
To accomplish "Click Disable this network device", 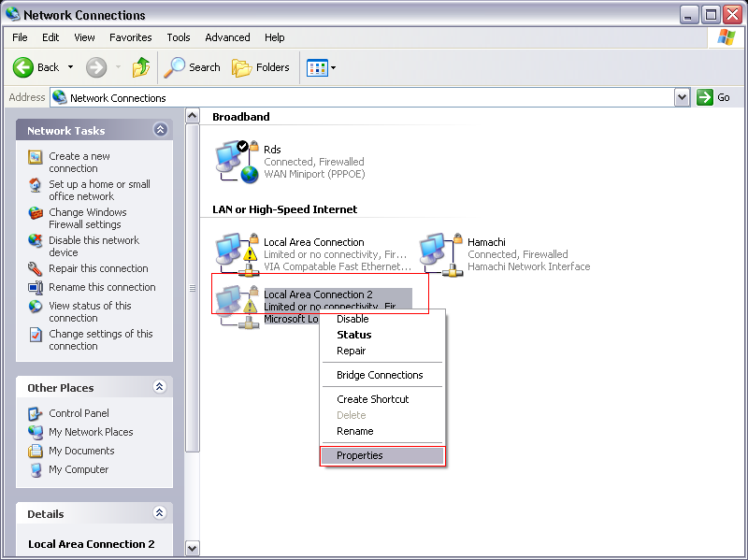I will tap(94, 246).
